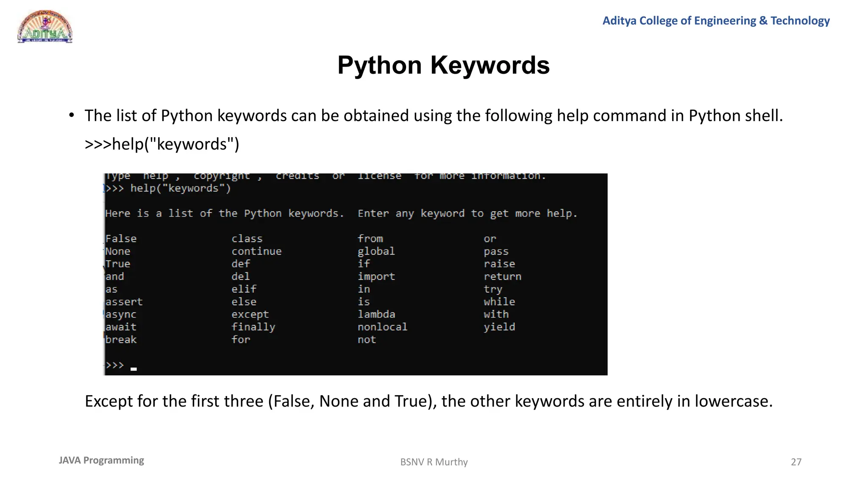The height and width of the screenshot is (488, 868).
Task: Select keyword 'class' in terminal
Action: 247,238
